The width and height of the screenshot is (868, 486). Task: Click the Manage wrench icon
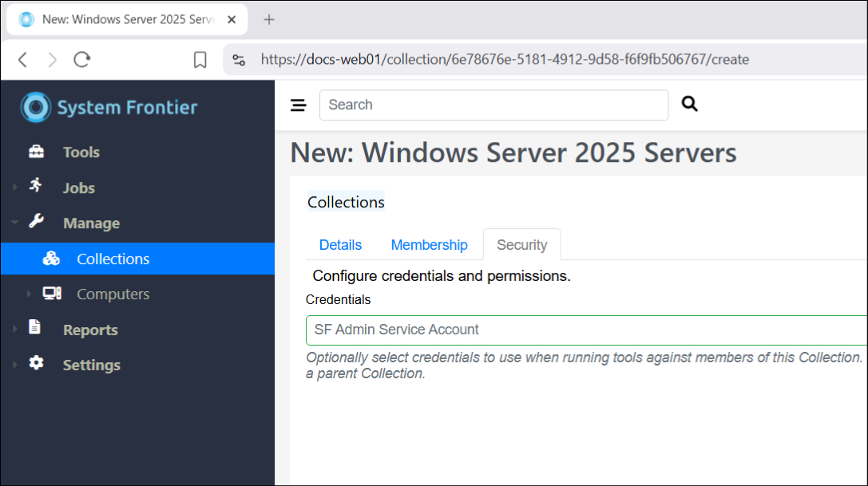[36, 222]
